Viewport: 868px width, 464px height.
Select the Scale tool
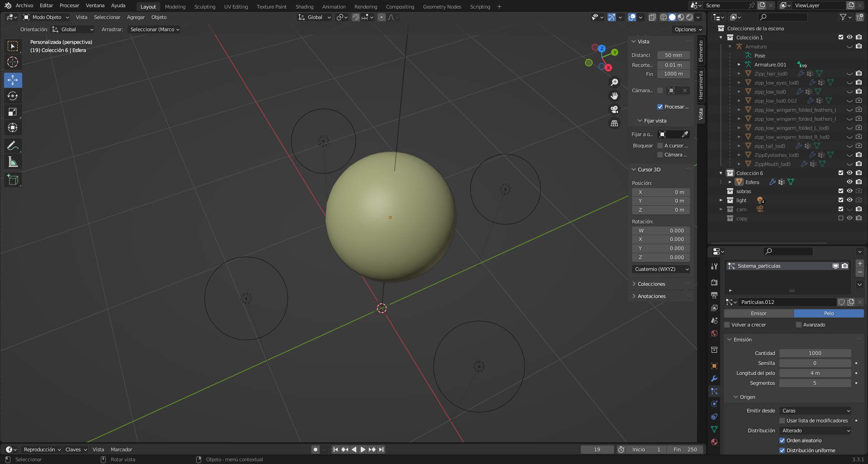click(x=13, y=112)
